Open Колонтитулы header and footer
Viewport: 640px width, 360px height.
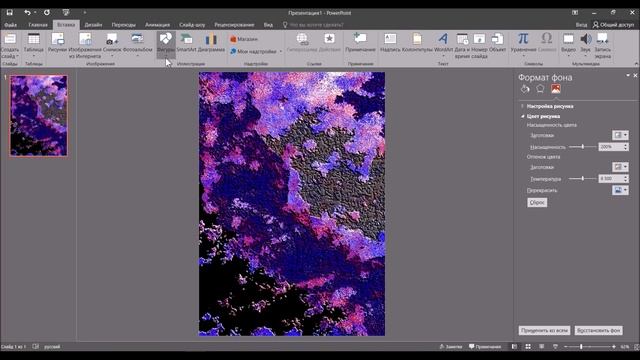click(417, 43)
